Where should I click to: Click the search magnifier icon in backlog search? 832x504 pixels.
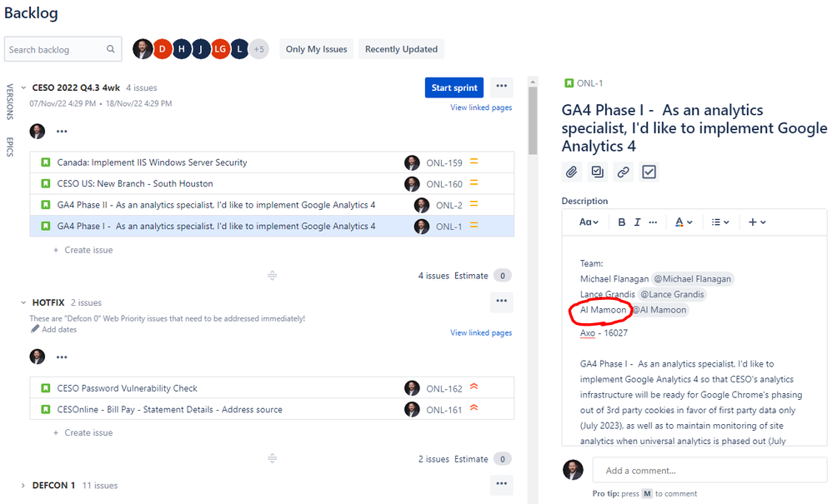click(110, 49)
